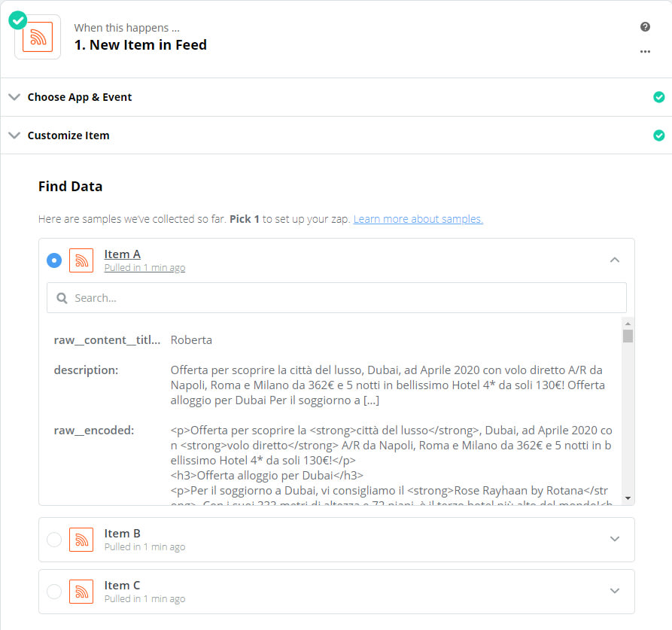Select the Item A sample radio button
The height and width of the screenshot is (630, 672).
[54, 260]
